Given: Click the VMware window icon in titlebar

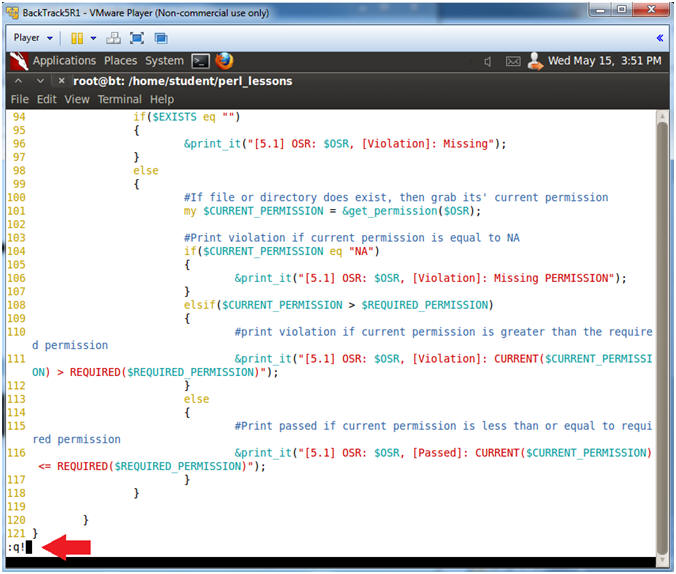Looking at the screenshot, I should (13, 13).
